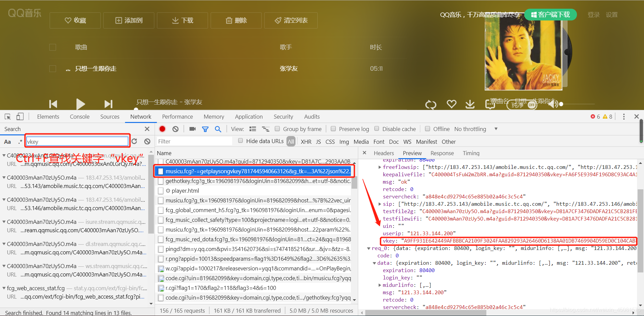Click the song progress bar handle
The width and height of the screenshot is (644, 316).
[x=136, y=109]
